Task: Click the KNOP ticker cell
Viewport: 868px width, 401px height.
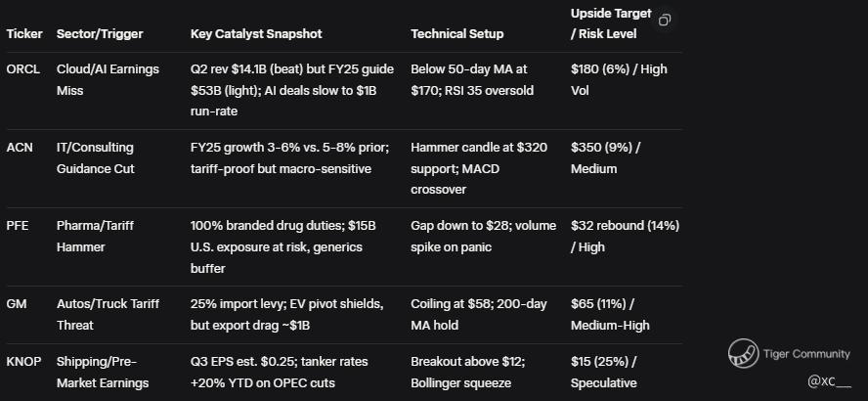Action: 24,362
